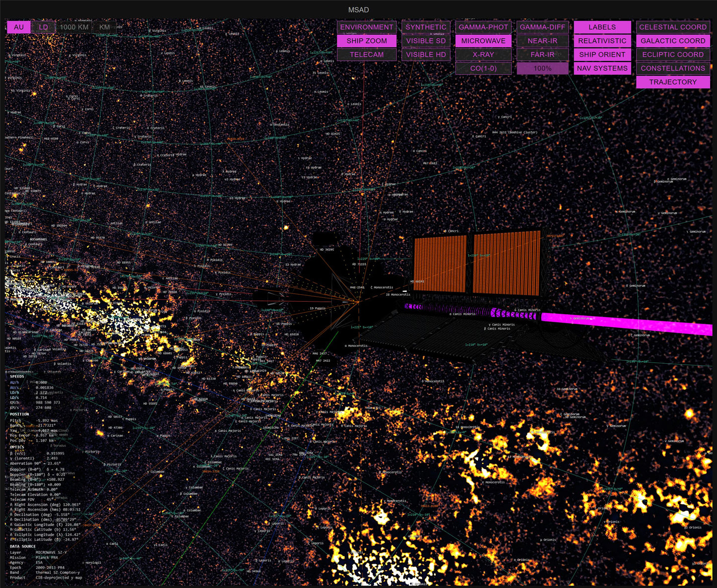Image resolution: width=717 pixels, height=588 pixels.
Task: Disable SHIP ZOOM mode
Action: click(367, 41)
